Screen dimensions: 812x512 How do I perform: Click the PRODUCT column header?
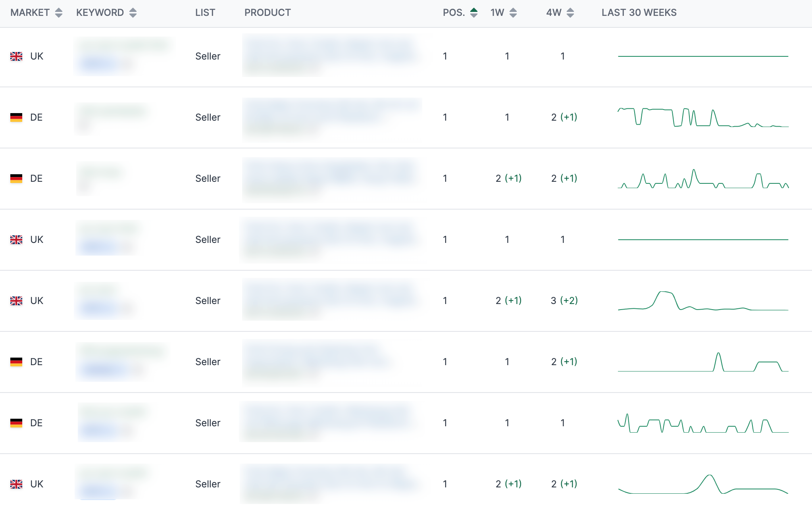coord(268,12)
